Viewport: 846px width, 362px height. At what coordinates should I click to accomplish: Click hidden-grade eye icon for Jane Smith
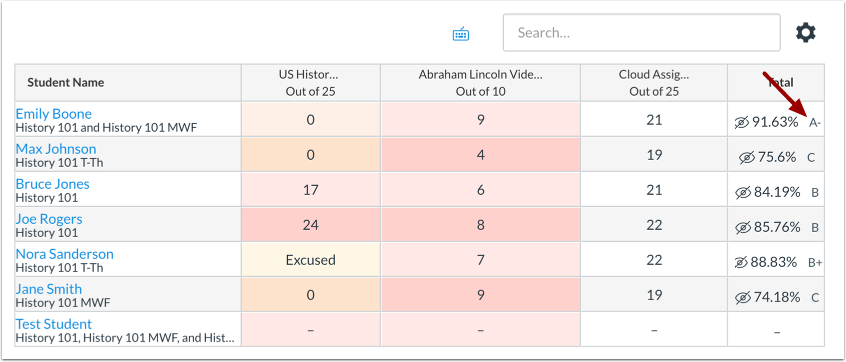pos(743,298)
